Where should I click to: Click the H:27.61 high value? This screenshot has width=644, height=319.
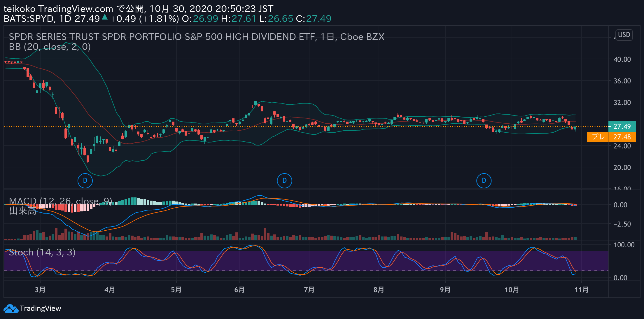coord(239,19)
